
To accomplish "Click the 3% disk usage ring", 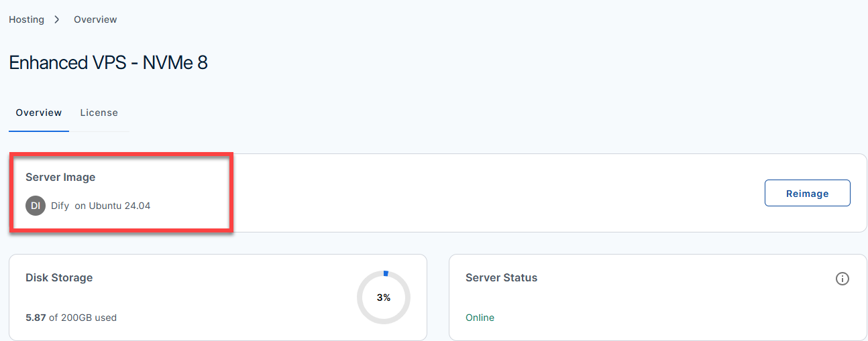I will [384, 297].
